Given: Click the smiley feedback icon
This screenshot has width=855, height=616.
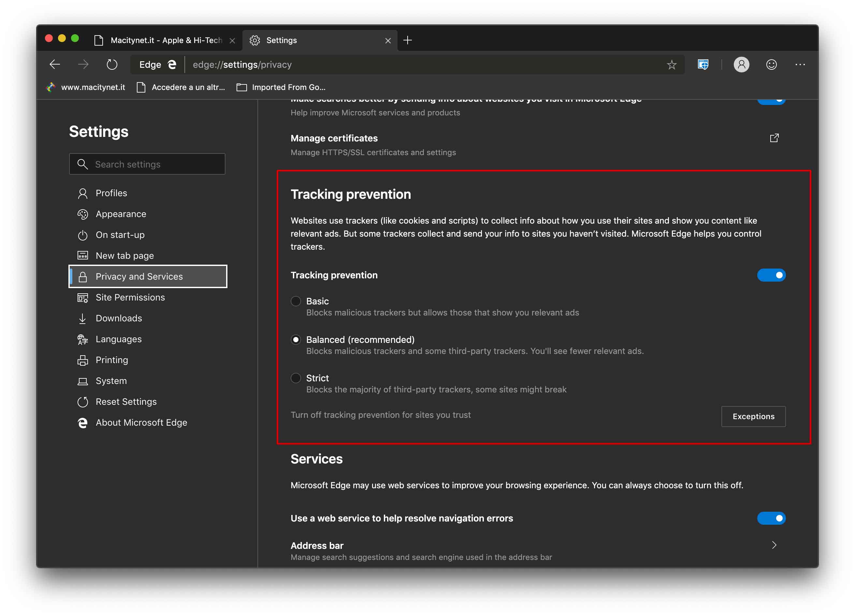Looking at the screenshot, I should (771, 65).
